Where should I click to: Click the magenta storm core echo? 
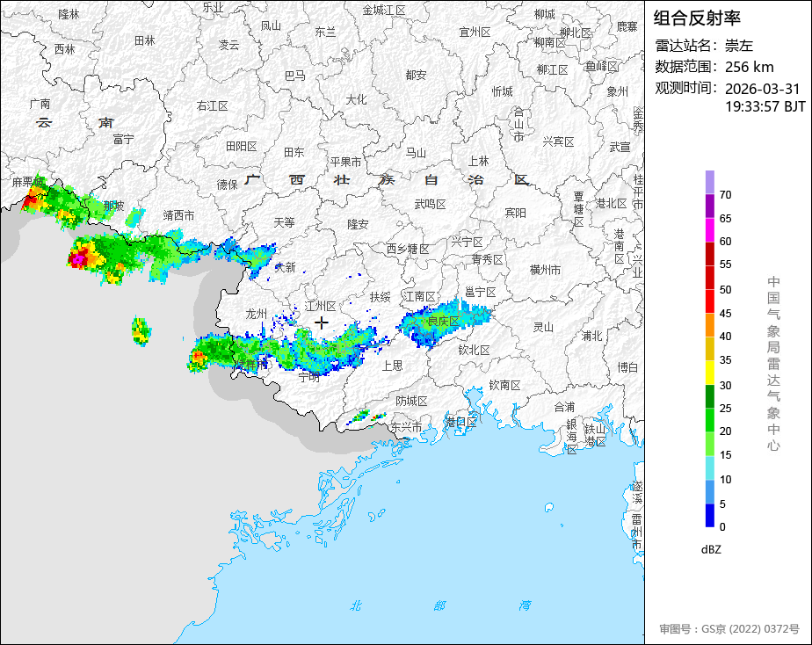(78, 257)
